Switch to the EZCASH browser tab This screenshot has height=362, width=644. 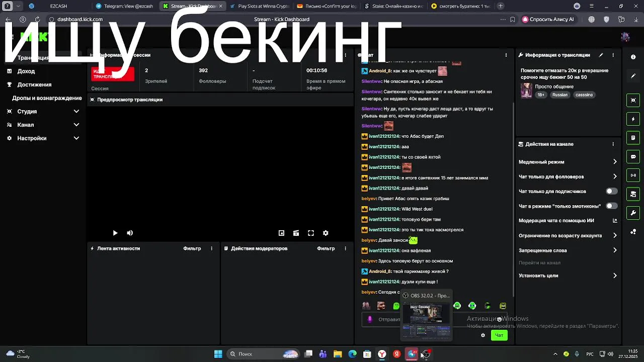[58, 6]
